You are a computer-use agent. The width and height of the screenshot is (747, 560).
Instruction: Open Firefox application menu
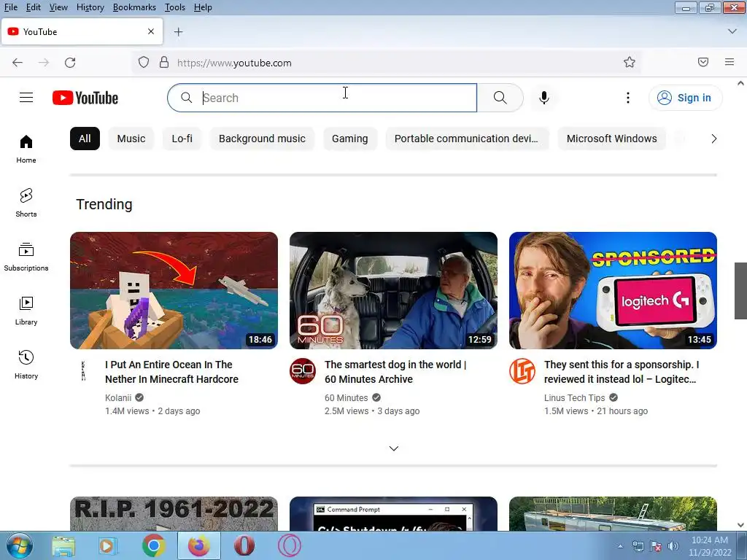(729, 62)
